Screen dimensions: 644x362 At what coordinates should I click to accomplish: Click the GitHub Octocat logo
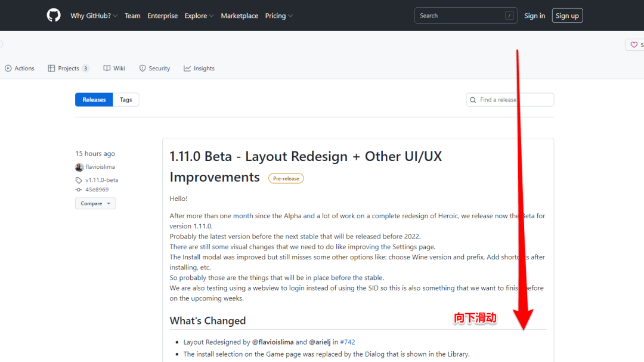click(54, 16)
